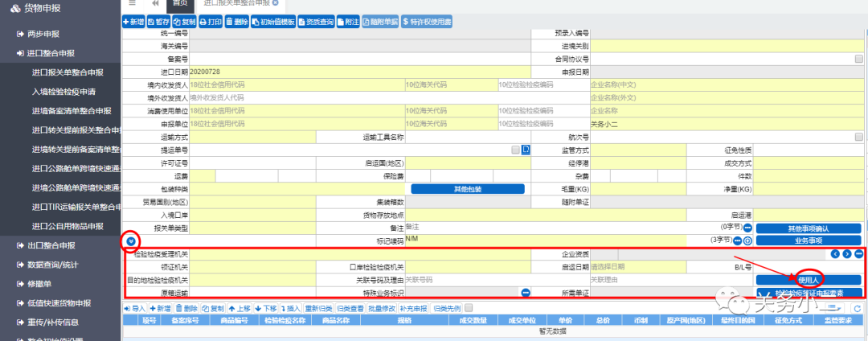
Task: Click the 打印 (Print) toolbar button
Action: coord(211,22)
